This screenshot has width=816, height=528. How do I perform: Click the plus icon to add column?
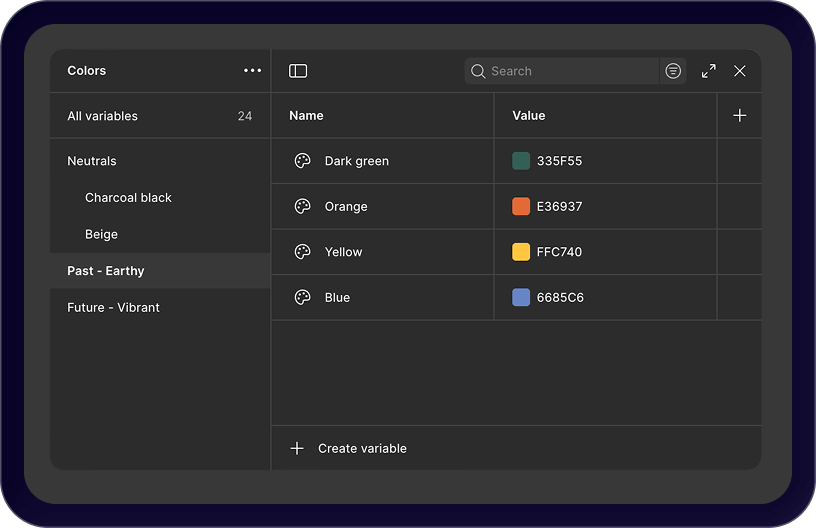[740, 116]
